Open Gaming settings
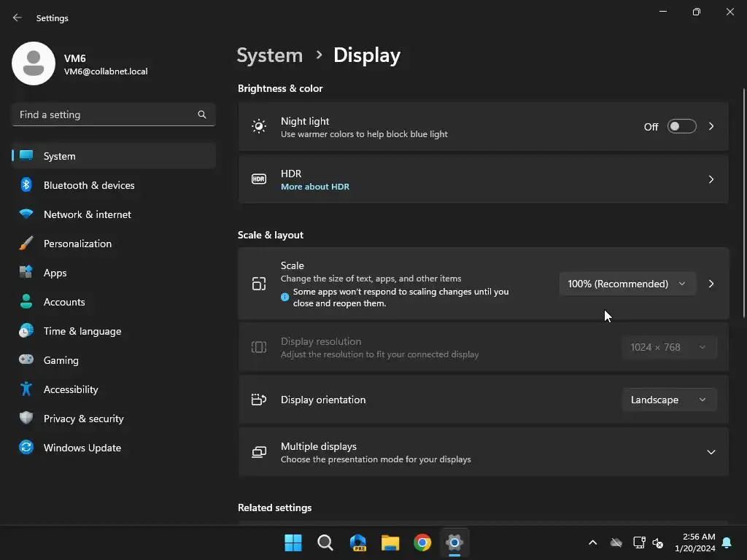This screenshot has width=747, height=560. 114,359
